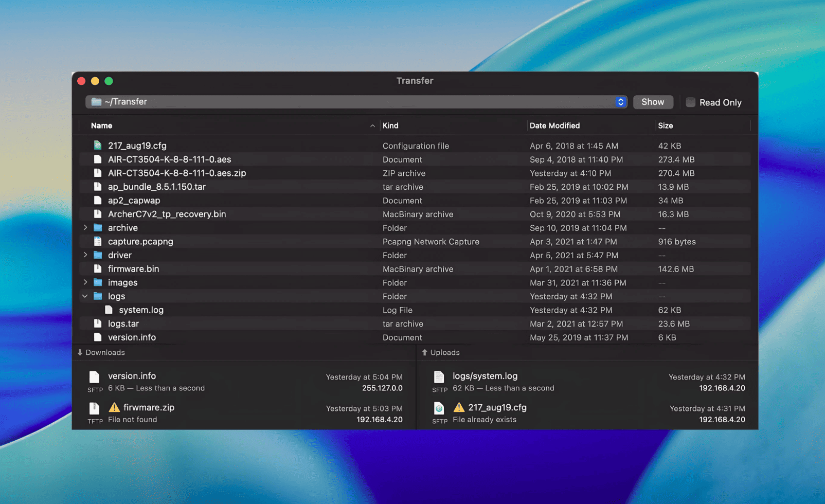Click the AIR-CT3504-K-8-8-111-0.aes.zip file icon

pos(98,173)
